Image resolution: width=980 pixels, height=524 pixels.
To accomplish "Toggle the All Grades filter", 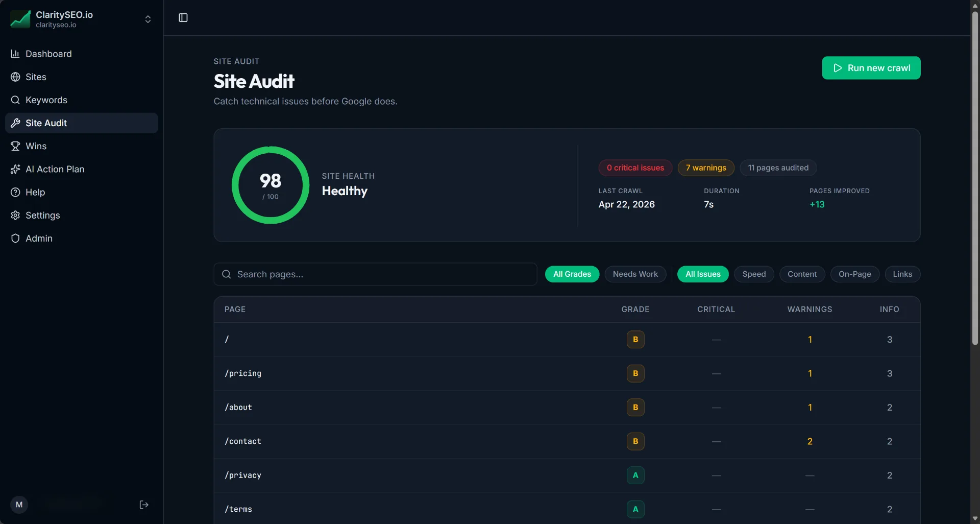I will tap(572, 274).
